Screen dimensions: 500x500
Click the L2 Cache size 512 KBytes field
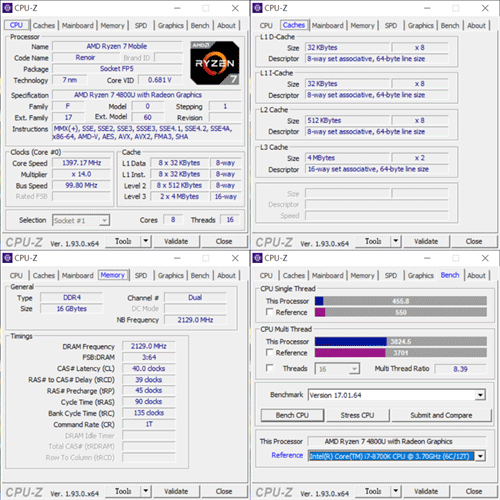click(x=347, y=120)
